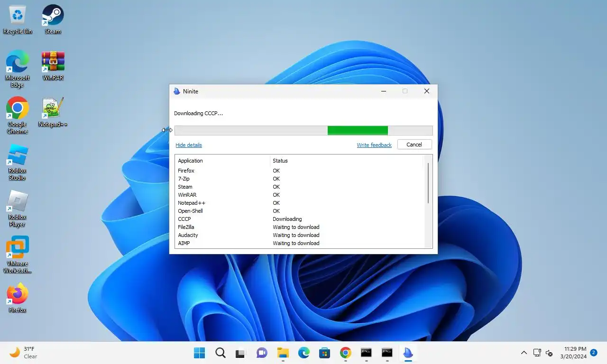The image size is (607, 364).
Task: Open the Recycle Bin desktop icon
Action: tap(18, 19)
